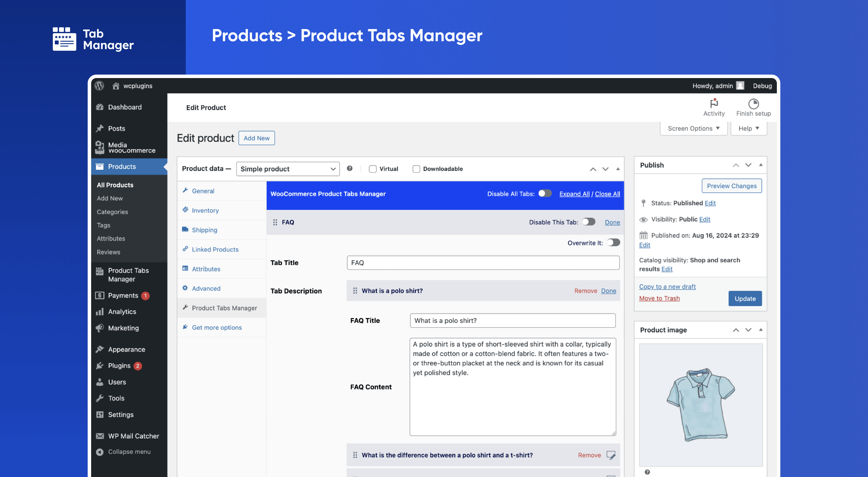868x477 pixels.
Task: Click the Move to Trash link
Action: click(x=659, y=298)
